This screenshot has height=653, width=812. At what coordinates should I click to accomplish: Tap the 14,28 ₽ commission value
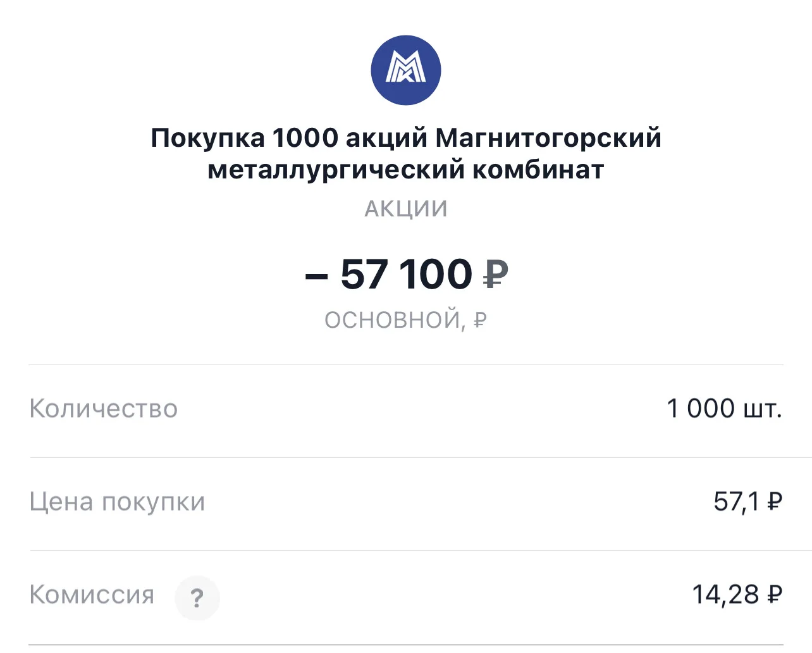point(737,594)
